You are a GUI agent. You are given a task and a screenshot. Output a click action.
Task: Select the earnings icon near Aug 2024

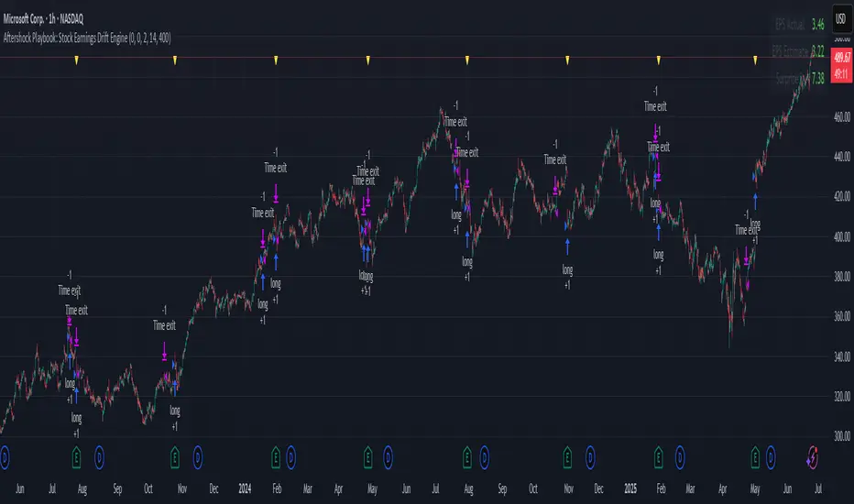(467, 454)
